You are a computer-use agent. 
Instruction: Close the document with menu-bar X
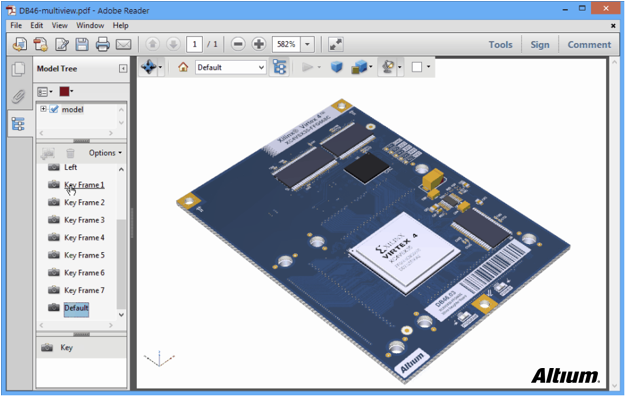[x=613, y=26]
